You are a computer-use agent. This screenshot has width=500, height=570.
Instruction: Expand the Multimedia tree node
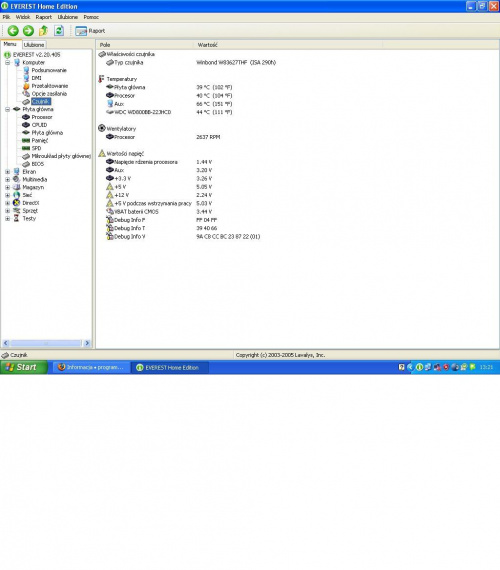tap(7, 179)
